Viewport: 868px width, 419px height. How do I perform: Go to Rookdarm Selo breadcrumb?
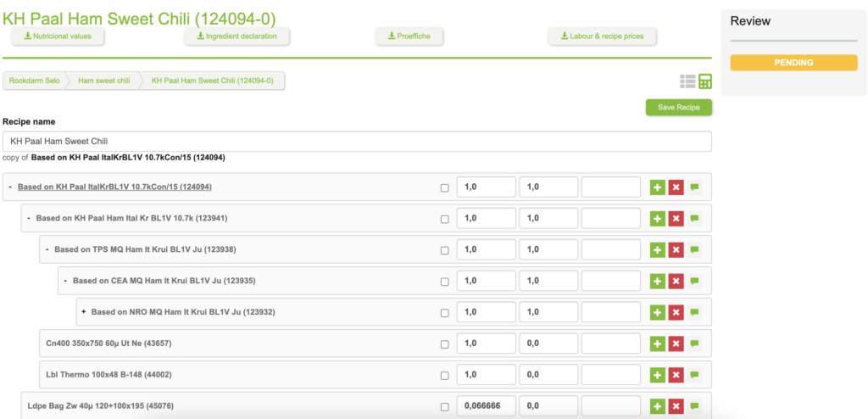pos(34,81)
